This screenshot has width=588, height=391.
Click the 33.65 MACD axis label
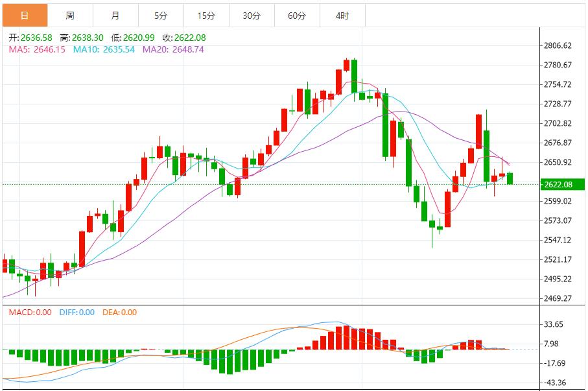pyautogui.click(x=554, y=324)
